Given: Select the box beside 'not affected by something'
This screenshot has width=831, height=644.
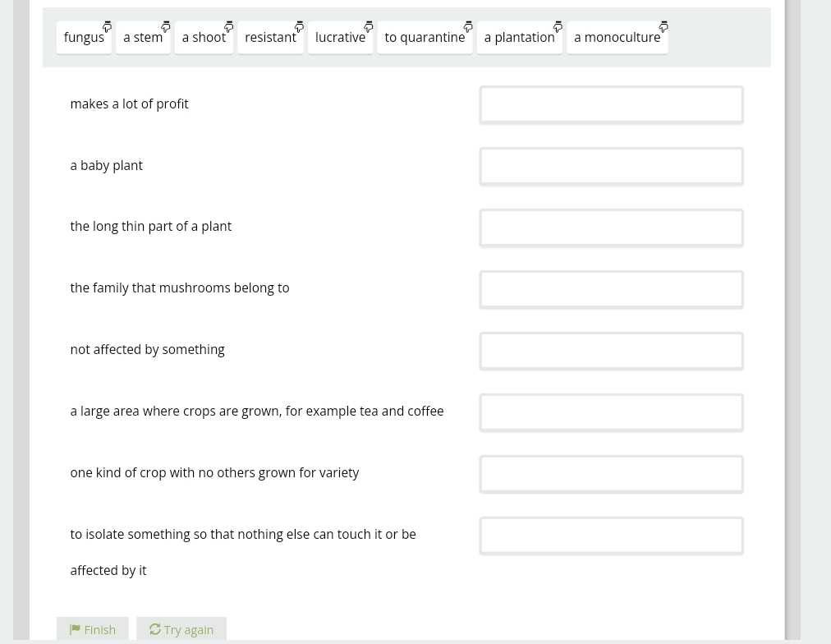Looking at the screenshot, I should point(611,352).
